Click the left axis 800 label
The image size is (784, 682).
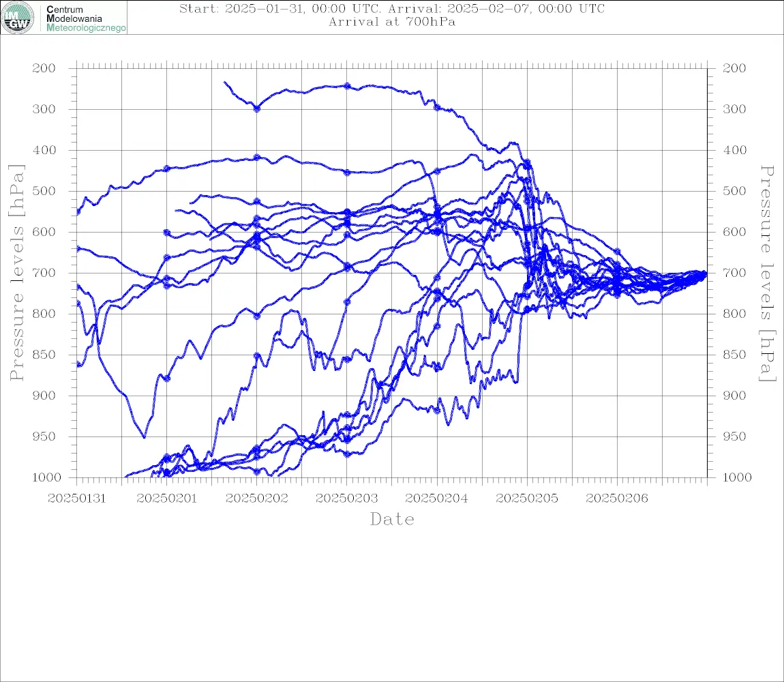pyautogui.click(x=44, y=314)
